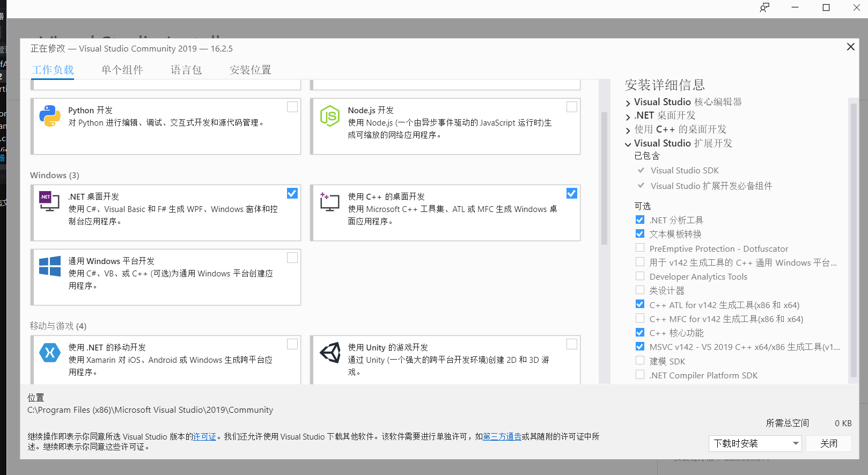
Task: Check PreEmptive Protection - Dotfuscator option
Action: [640, 248]
